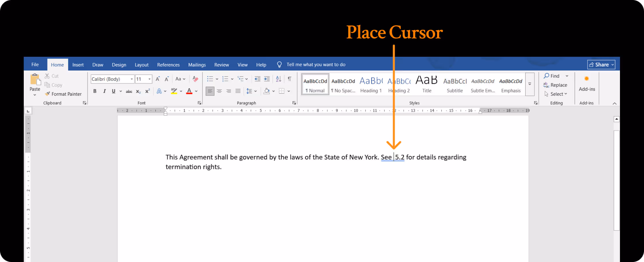Justify the paragraph text
The image size is (644, 262).
(238, 91)
